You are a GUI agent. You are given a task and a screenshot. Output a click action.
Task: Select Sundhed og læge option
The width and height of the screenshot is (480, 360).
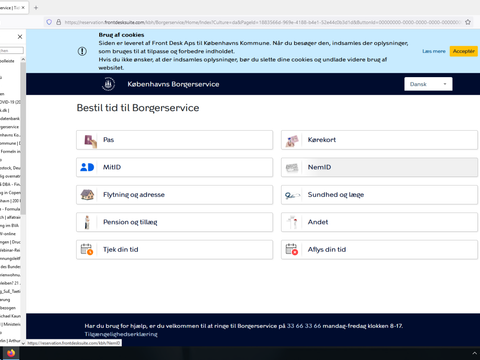click(x=379, y=195)
